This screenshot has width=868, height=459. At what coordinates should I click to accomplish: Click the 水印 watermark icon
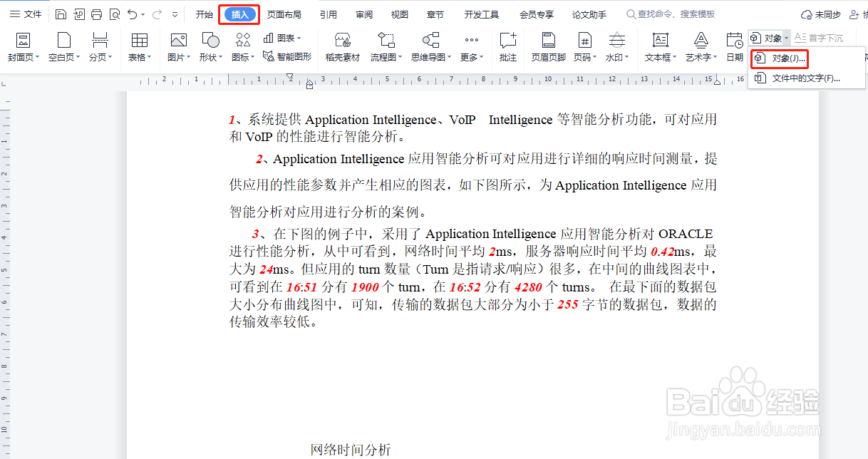(617, 41)
